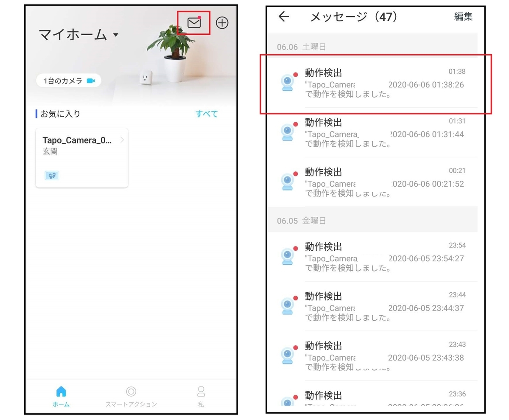Open the 1台のカメラ camera pill
The height and width of the screenshot is (420, 509).
tap(69, 81)
